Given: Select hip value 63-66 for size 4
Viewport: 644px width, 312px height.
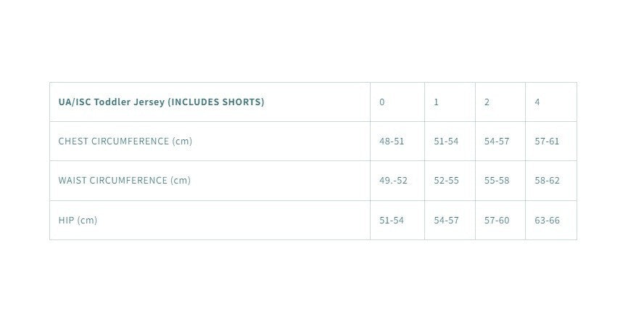Looking at the screenshot, I should [x=547, y=221].
